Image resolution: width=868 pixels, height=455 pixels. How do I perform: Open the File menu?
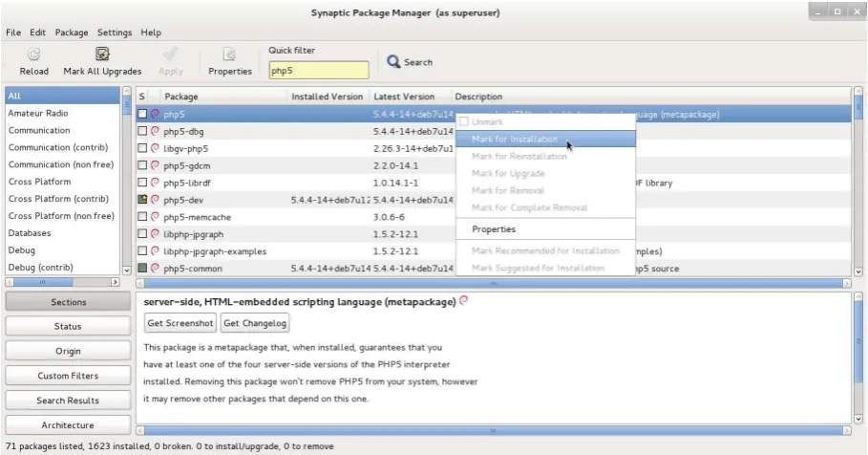pyautogui.click(x=13, y=32)
